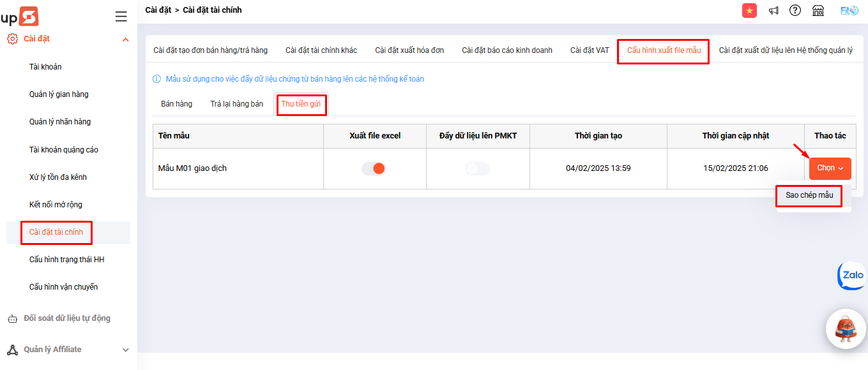Go to Cấu hình vận chuyển
The width and height of the screenshot is (868, 370).
(x=63, y=287)
